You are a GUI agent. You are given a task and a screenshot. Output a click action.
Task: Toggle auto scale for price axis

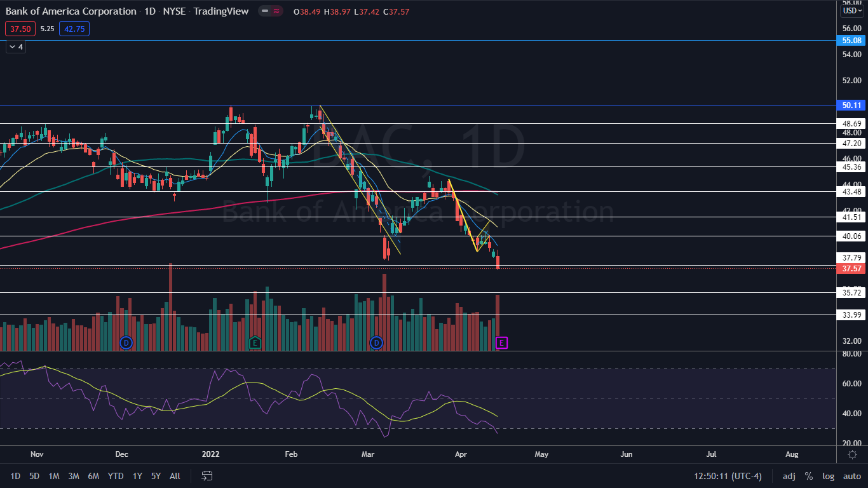(x=851, y=476)
